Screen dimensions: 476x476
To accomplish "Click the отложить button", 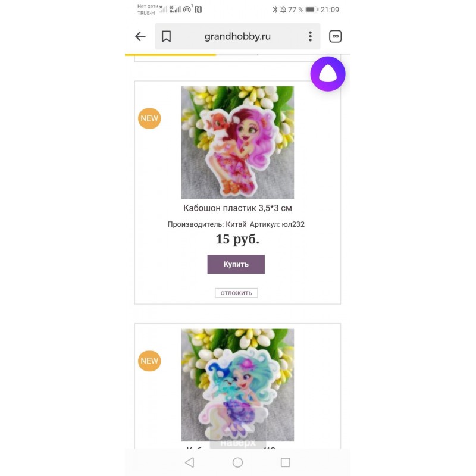I will (236, 293).
